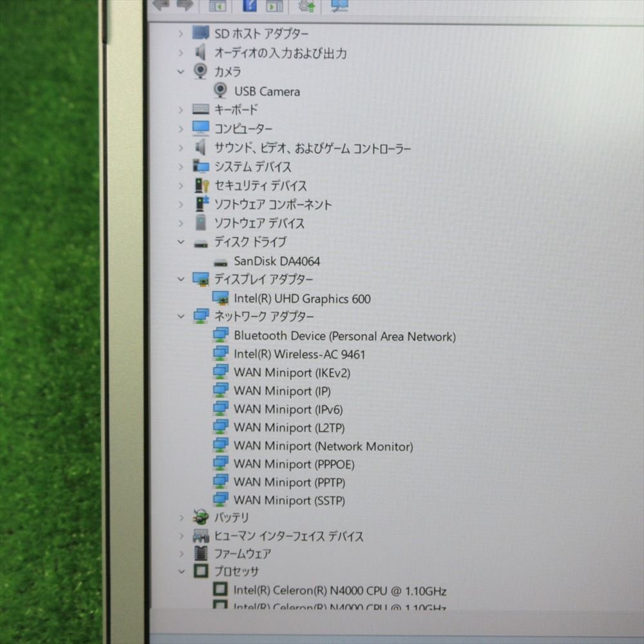Select the "Intel(R) UHD Graphics 600" label
Screen dimensions: 644x644
pyautogui.click(x=302, y=299)
